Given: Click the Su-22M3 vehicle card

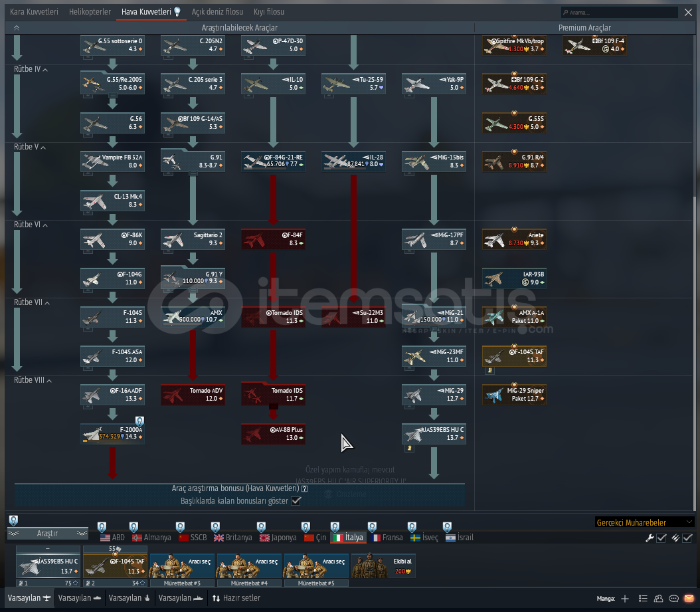Looking at the screenshot, I should tap(353, 317).
